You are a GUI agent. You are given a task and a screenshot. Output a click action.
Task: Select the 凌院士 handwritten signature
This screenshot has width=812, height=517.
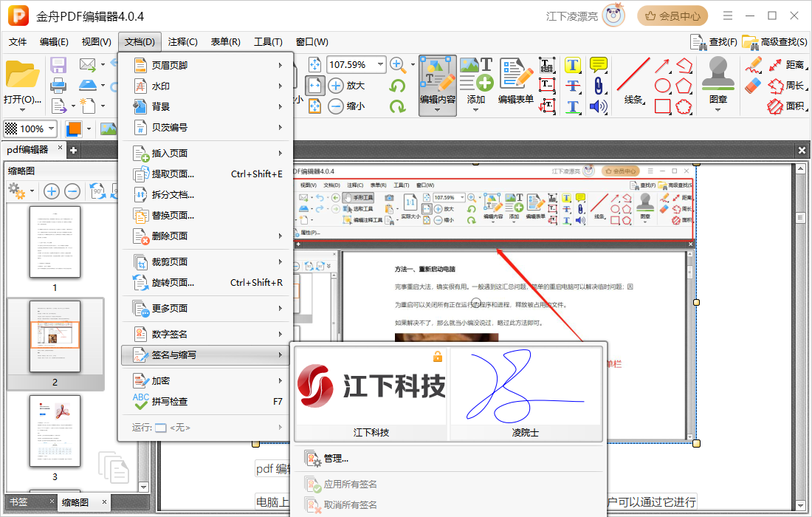pos(526,394)
